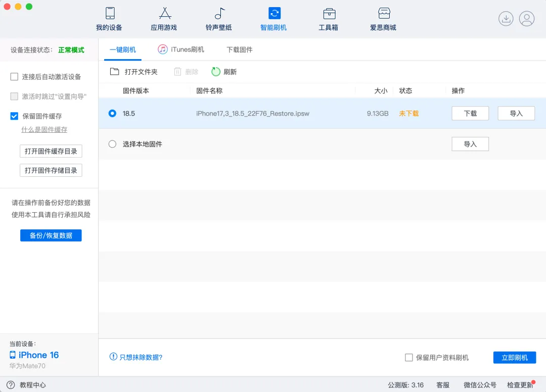Click 导入 button in 18.5 row
Viewport: 546px width, 392px height.
[x=516, y=113]
